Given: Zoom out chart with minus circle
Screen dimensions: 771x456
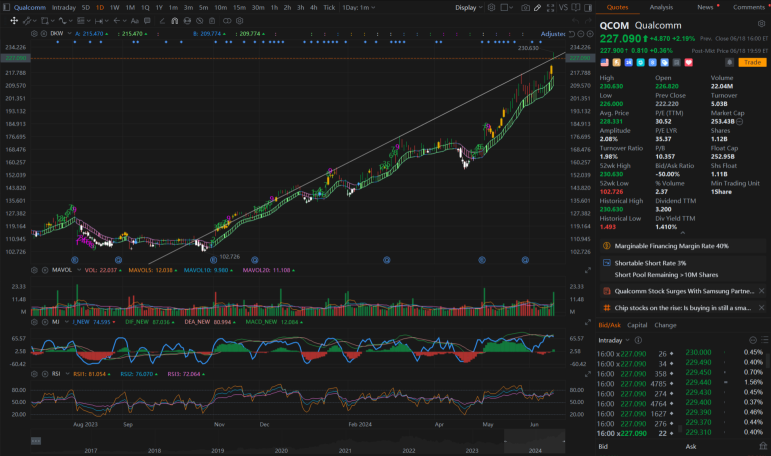Looking at the screenshot, I should pos(581,34).
